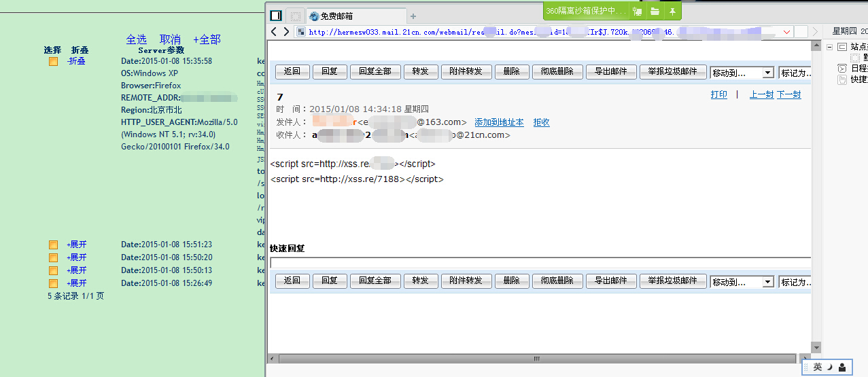Click the browser URL address field
Screen dimensions: 868x377
[544, 32]
